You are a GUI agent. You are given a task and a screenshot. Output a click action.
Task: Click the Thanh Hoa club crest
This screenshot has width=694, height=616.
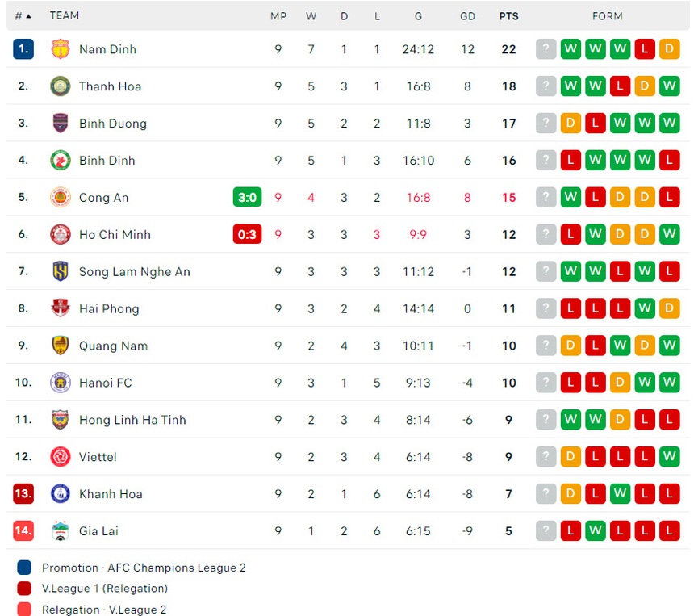tap(60, 86)
